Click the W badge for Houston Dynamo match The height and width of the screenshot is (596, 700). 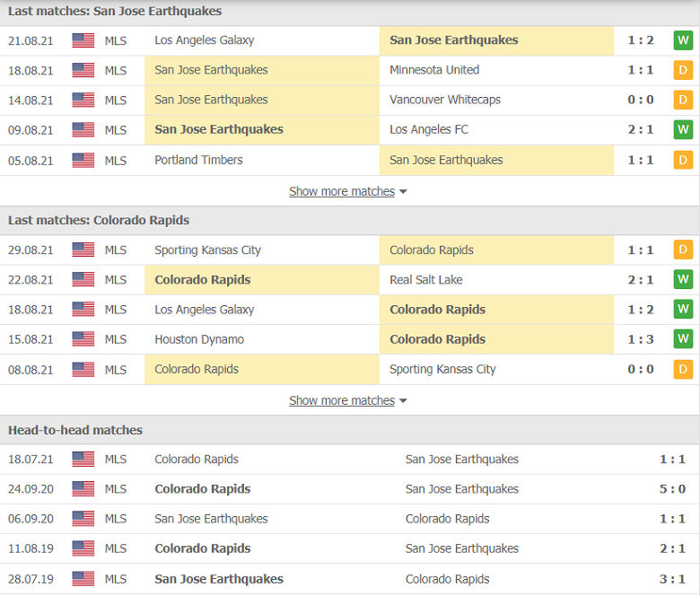click(683, 339)
